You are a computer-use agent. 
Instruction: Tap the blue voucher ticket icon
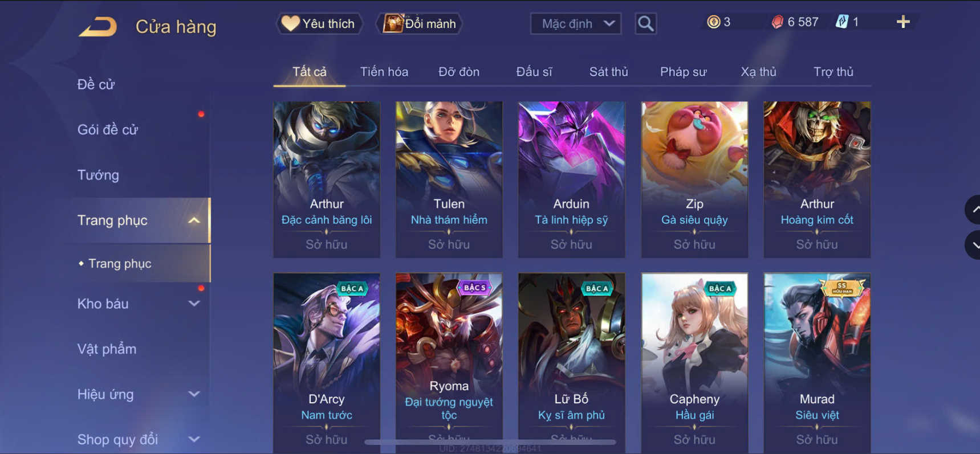(x=842, y=22)
